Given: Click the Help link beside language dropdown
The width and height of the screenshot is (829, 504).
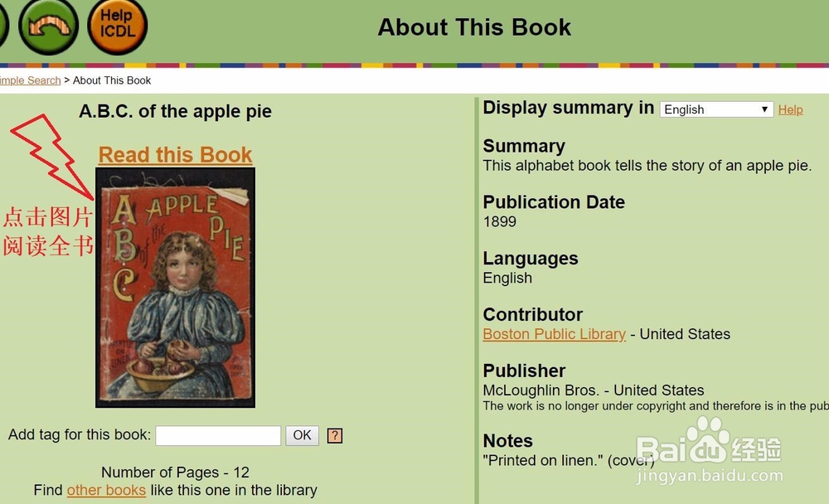Looking at the screenshot, I should tap(790, 109).
